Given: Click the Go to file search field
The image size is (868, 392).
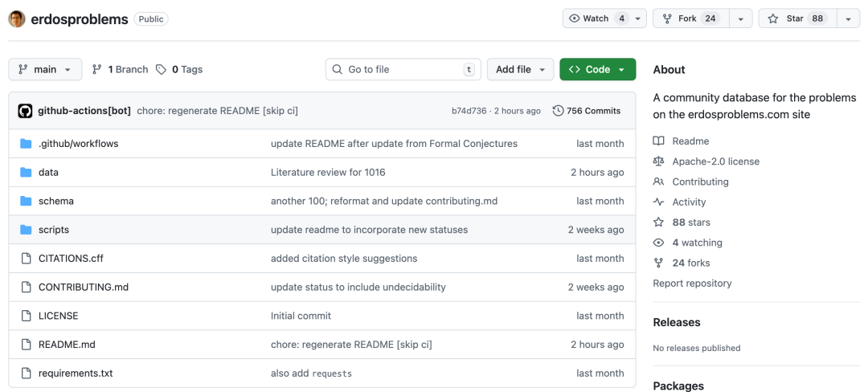Looking at the screenshot, I should tap(402, 70).
